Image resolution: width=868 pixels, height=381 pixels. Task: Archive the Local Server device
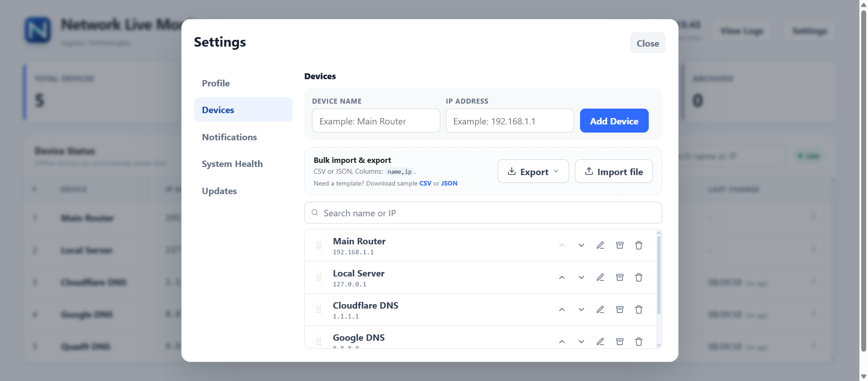tap(620, 277)
